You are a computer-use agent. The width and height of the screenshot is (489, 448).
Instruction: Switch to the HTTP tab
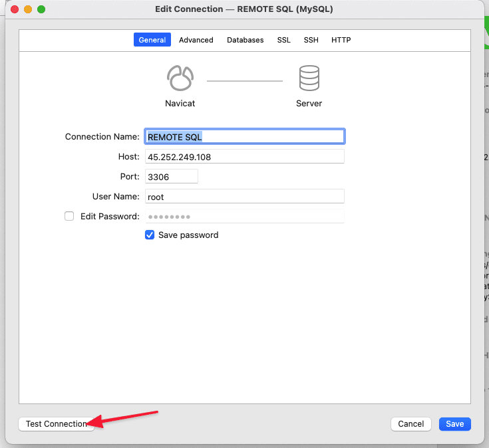(341, 40)
